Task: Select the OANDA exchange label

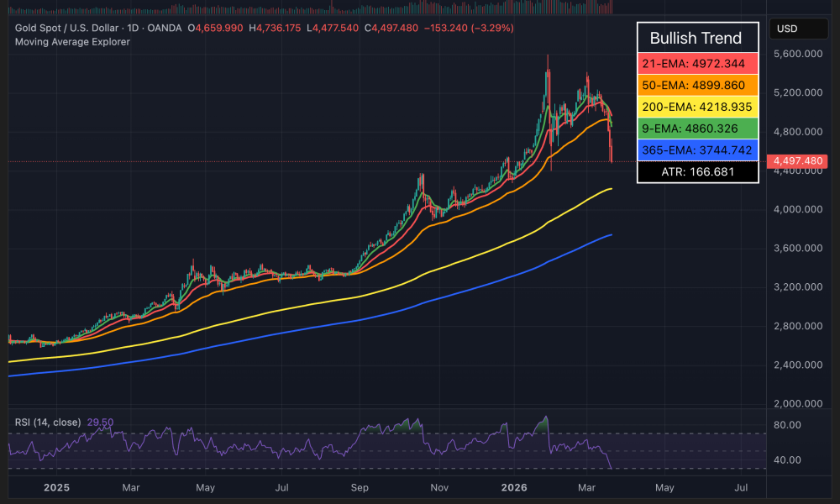Action: click(x=164, y=28)
